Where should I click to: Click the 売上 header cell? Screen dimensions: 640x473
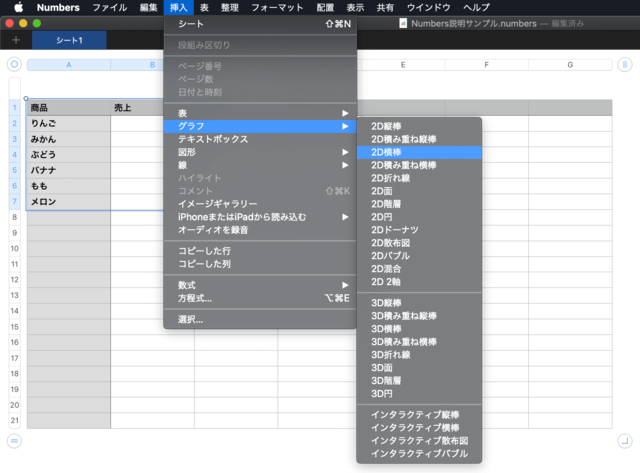[x=137, y=108]
